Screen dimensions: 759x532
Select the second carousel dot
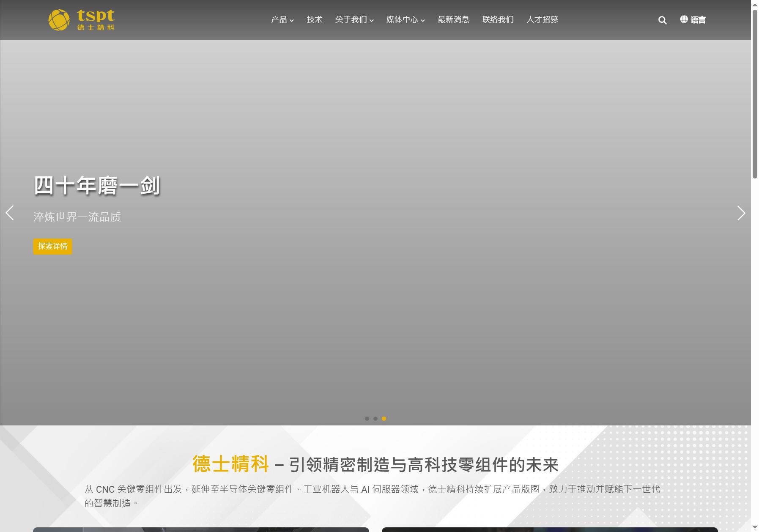tap(375, 419)
